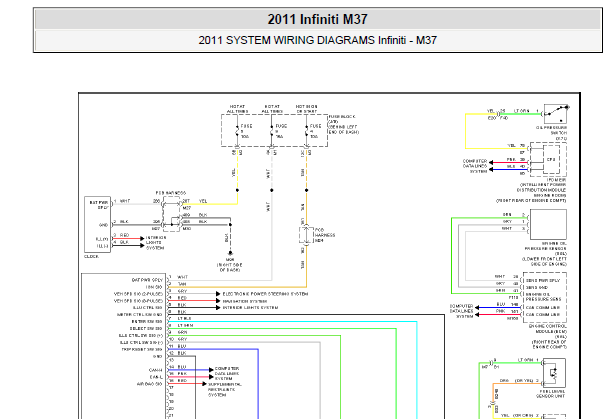Click the 'TAN' wire color label at pin 2
Viewport: 606px width, 419px height.
click(x=182, y=284)
